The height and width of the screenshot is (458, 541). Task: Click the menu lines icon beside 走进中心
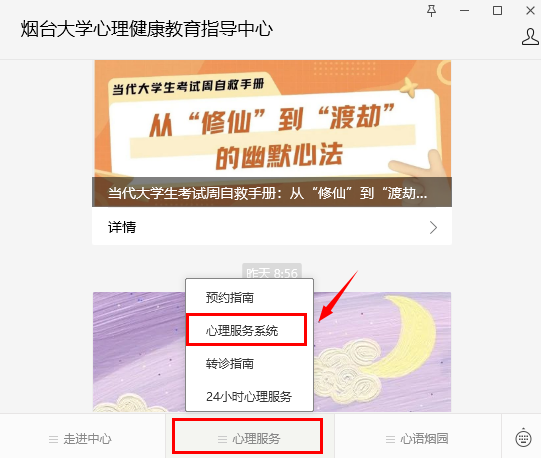point(53,439)
